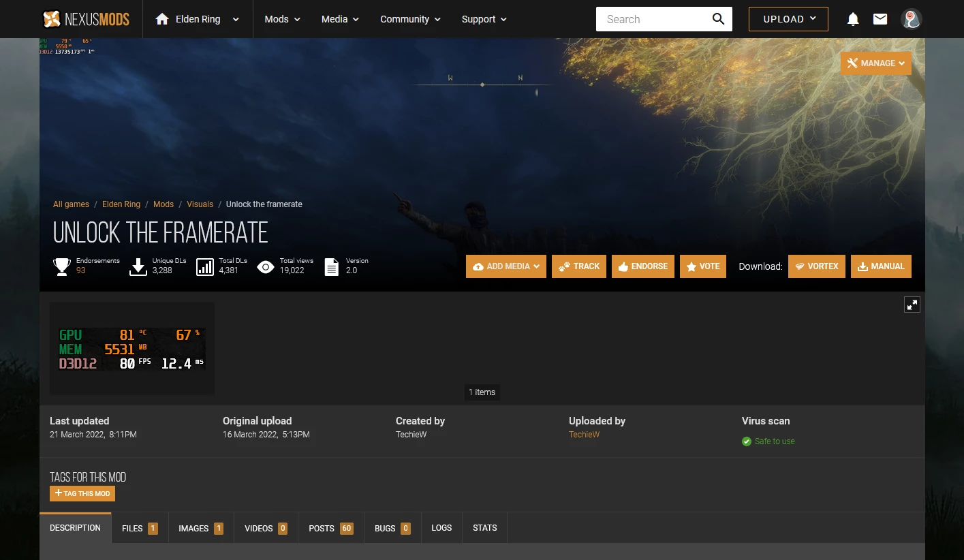Open the Upload dropdown
The width and height of the screenshot is (964, 560).
tap(788, 19)
